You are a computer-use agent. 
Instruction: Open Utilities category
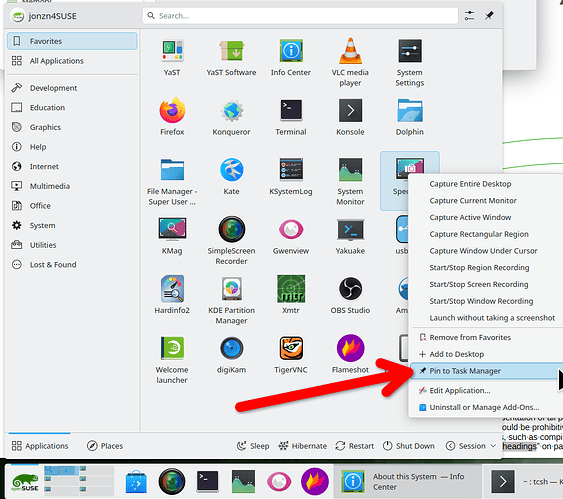(x=72, y=245)
